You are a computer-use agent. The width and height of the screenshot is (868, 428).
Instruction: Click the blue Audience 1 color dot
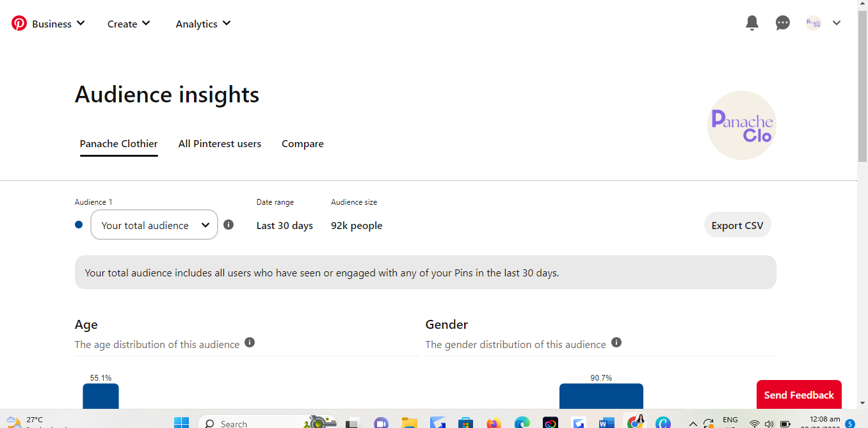click(79, 225)
